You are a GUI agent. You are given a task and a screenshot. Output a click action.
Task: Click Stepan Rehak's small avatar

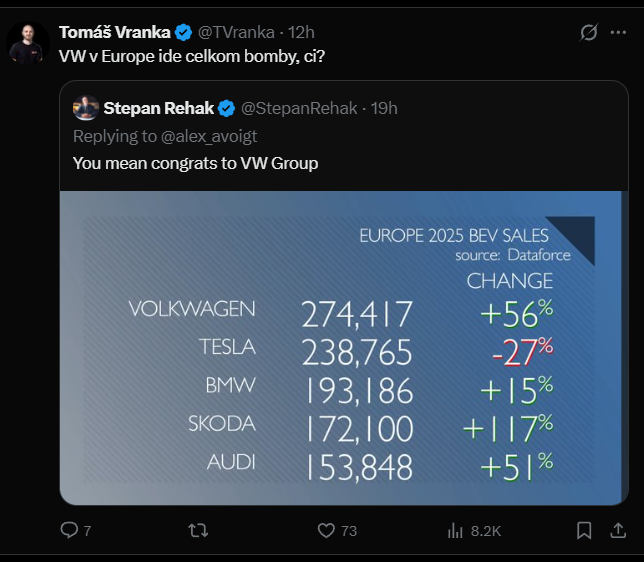85,108
